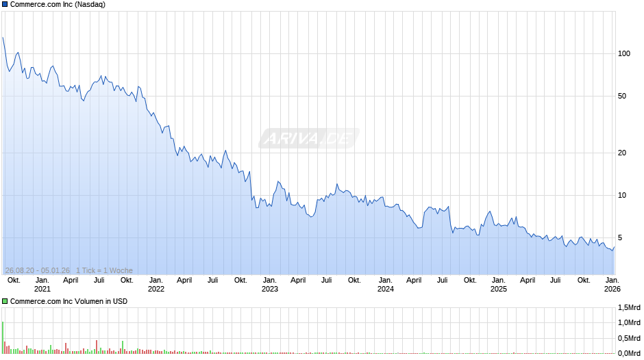644x360 pixels.
Task: Click the price axis label 5
Action: click(620, 237)
